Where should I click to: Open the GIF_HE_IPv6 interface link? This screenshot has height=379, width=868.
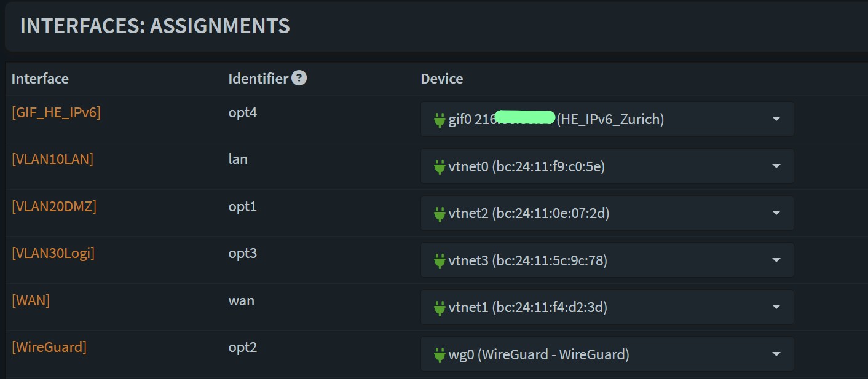tap(56, 112)
